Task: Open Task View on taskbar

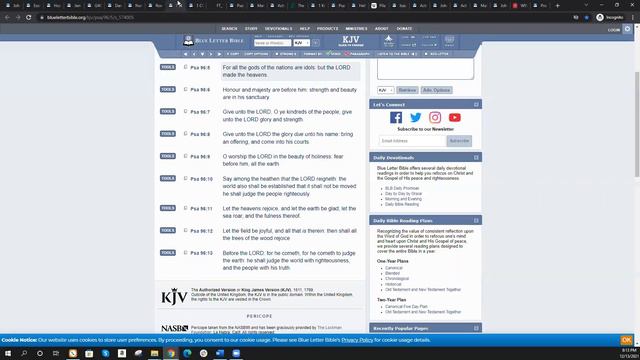Action: click(56, 353)
